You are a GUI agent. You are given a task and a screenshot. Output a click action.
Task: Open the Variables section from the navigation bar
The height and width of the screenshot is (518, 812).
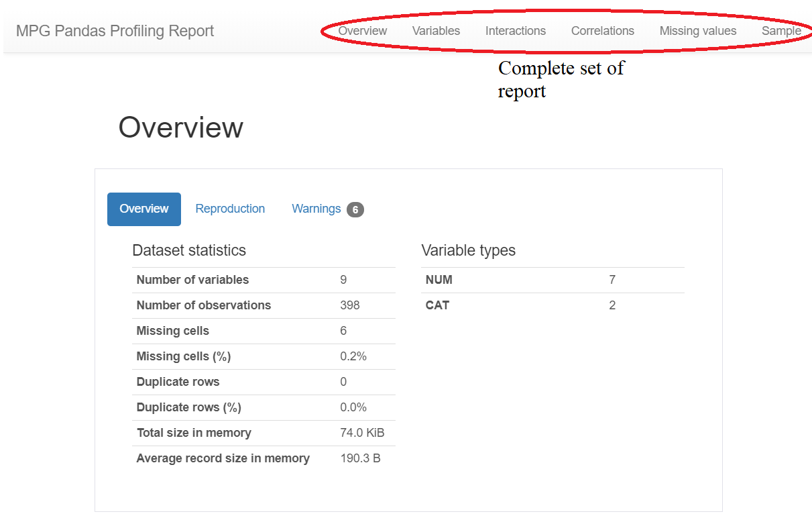[x=435, y=31]
